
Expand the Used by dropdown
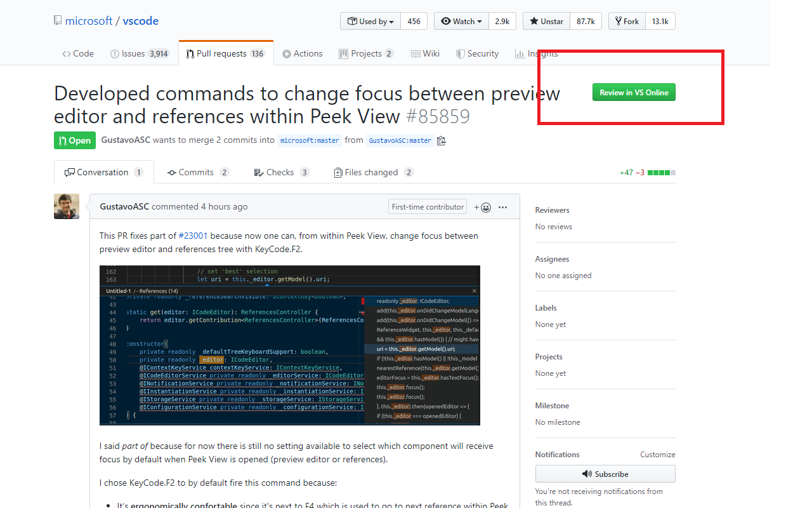coord(371,21)
